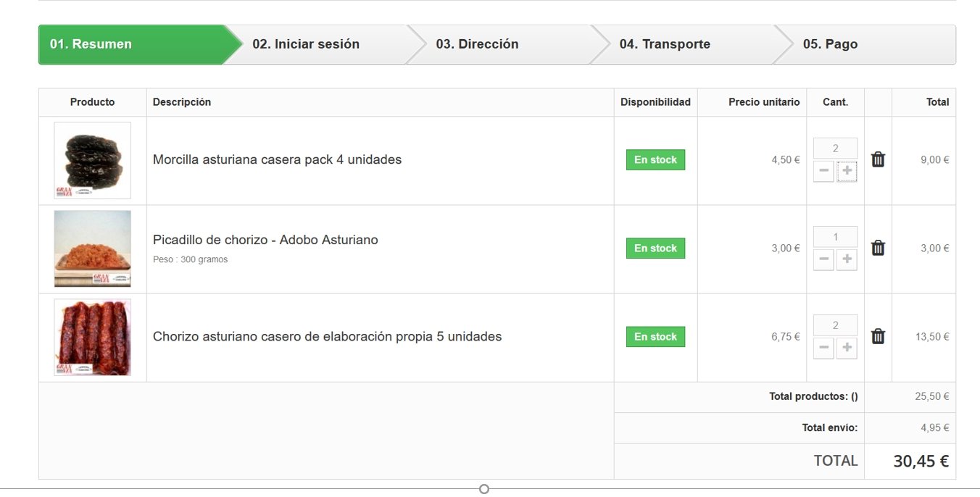The width and height of the screenshot is (980, 497).
Task: Reduce Picadillo de chorizo quantity
Action: point(823,260)
